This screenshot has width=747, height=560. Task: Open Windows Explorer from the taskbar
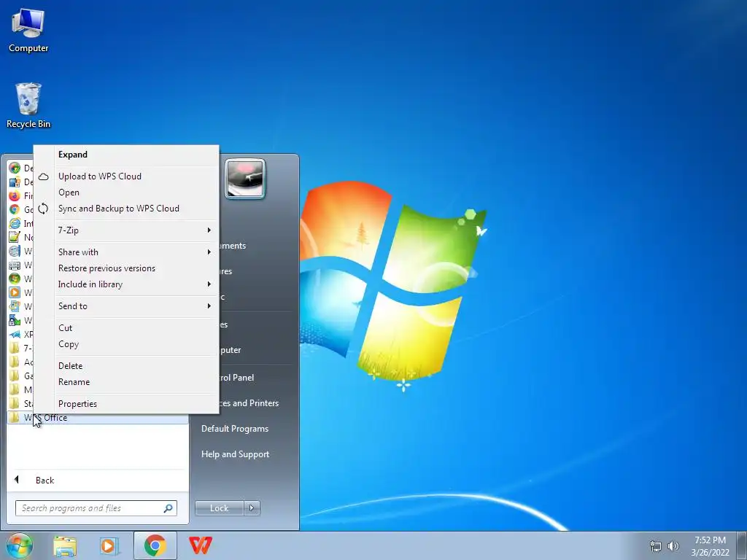pyautogui.click(x=65, y=545)
